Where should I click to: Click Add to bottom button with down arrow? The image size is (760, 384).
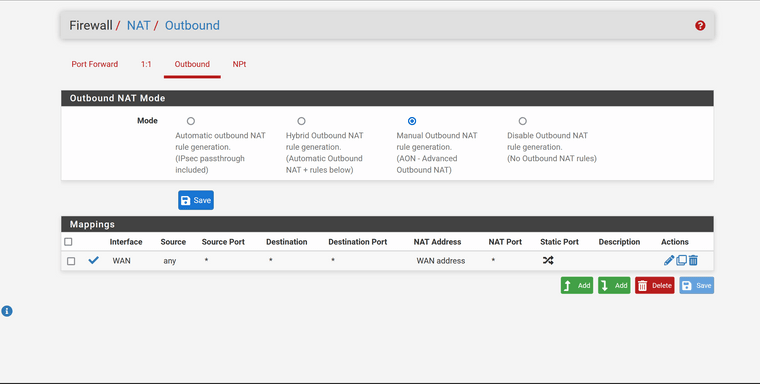(x=614, y=286)
